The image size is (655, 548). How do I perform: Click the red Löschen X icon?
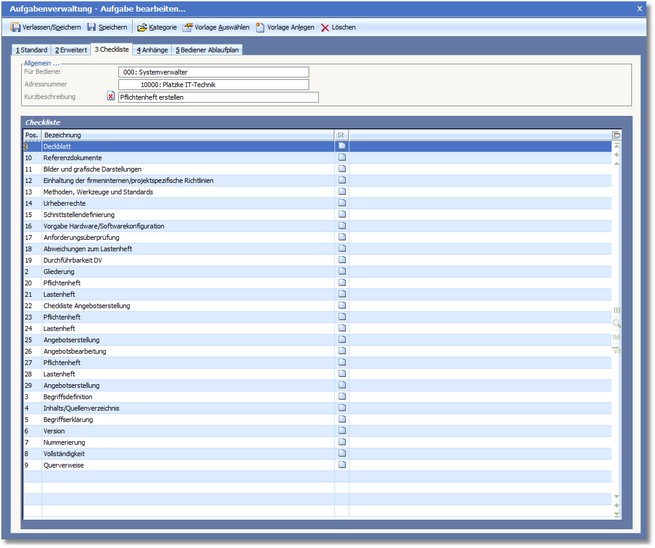tap(325, 27)
